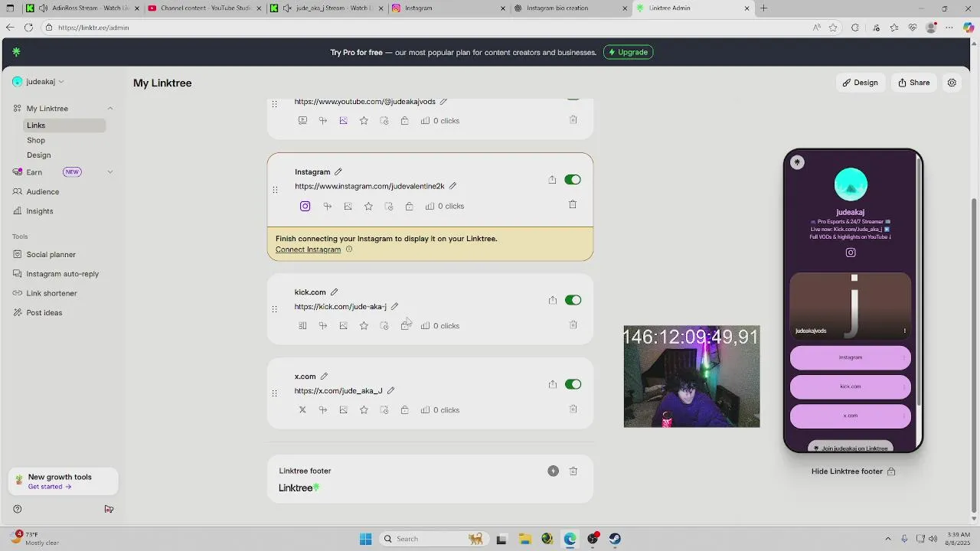This screenshot has height=551, width=980.
Task: Click star prioritize icon on Instagram card
Action: 368,206
